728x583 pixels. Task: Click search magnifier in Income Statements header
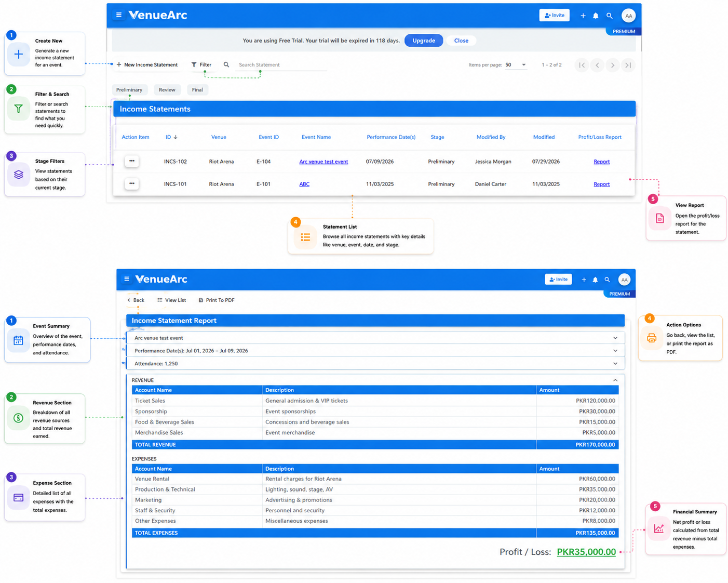pyautogui.click(x=610, y=16)
